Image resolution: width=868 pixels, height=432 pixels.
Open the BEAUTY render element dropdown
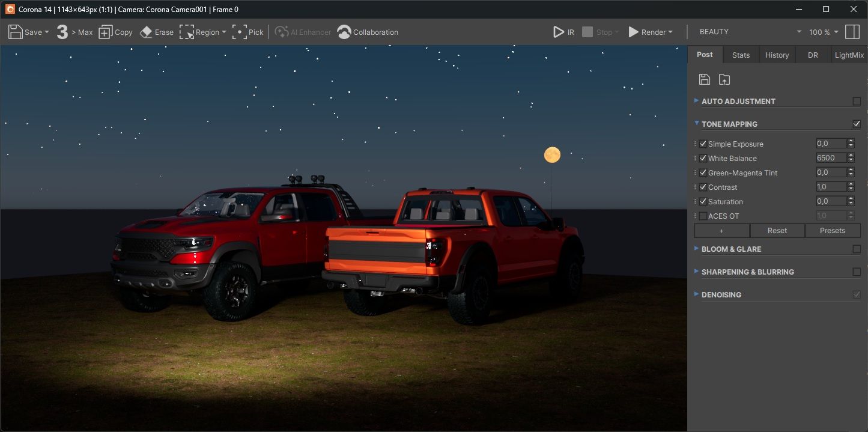coord(750,32)
